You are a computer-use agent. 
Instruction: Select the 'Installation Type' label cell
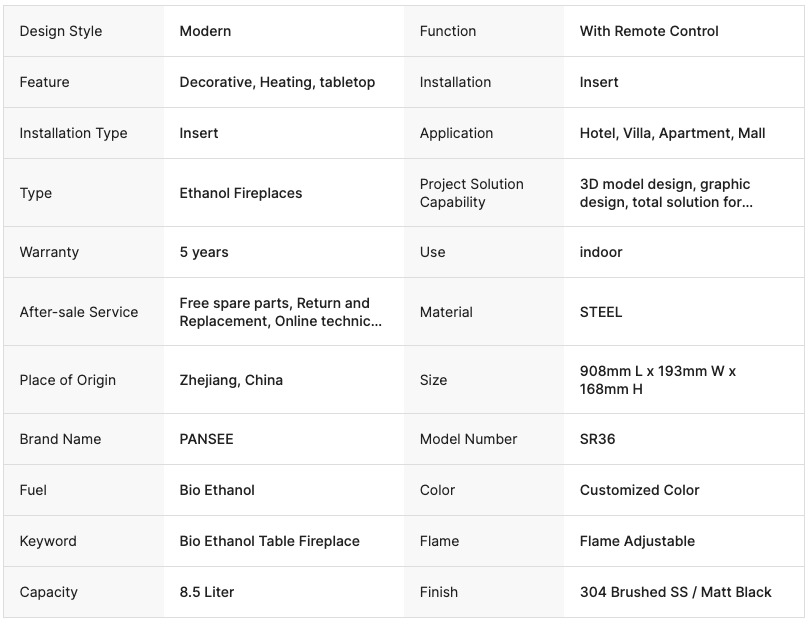(73, 133)
